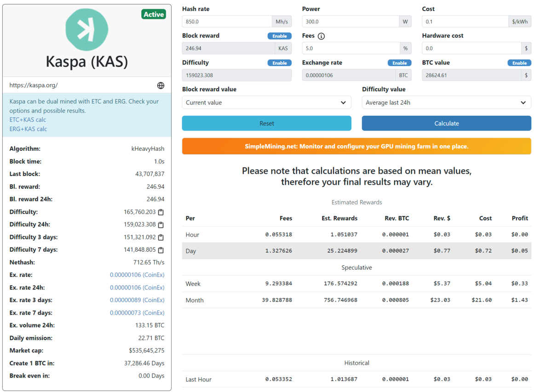Screen dimensions: 552x392
Task: Click the Fees percentage input field
Action: tap(351, 48)
